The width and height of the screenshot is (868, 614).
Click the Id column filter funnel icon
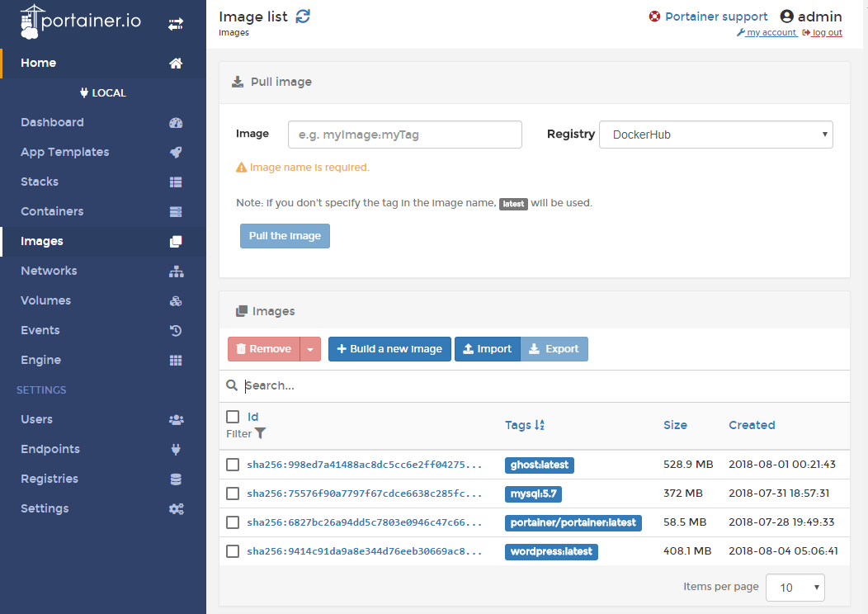(261, 433)
